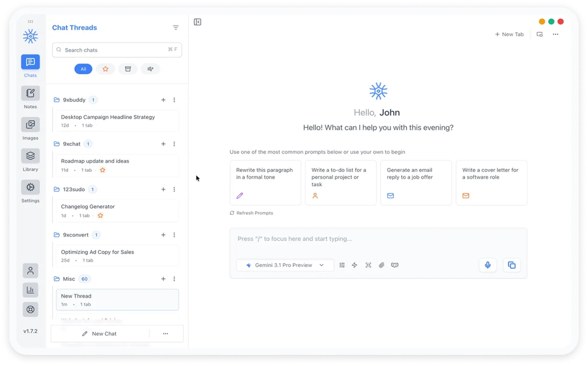Image resolution: width=588 pixels, height=366 pixels.
Task: Open the Library section
Action: [x=30, y=156]
